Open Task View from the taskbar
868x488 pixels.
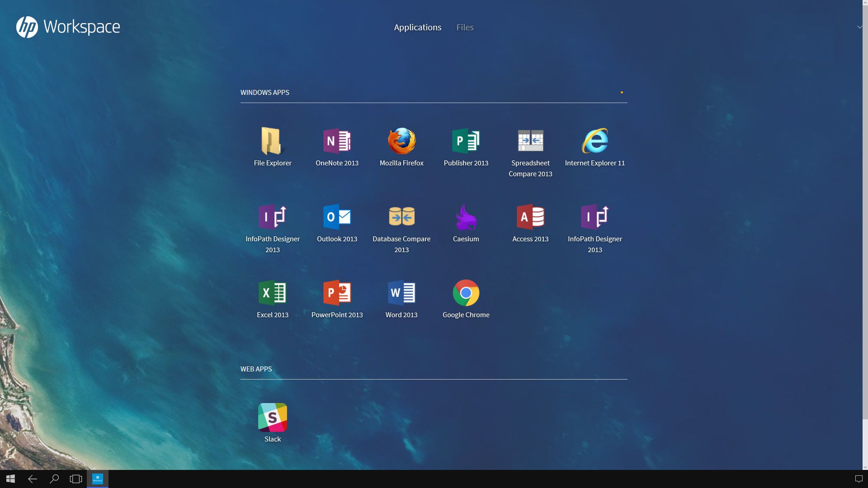(x=76, y=479)
